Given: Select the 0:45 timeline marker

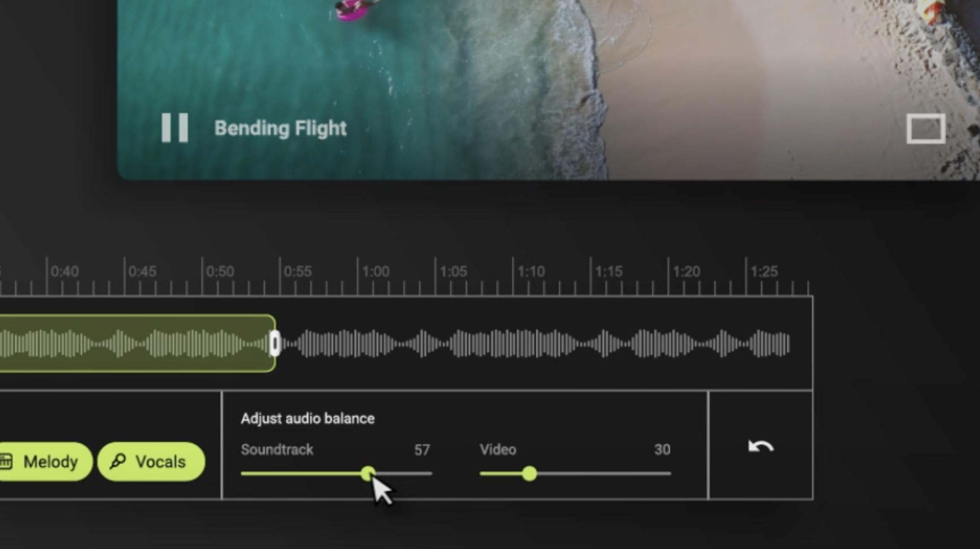Looking at the screenshot, I should coord(142,272).
